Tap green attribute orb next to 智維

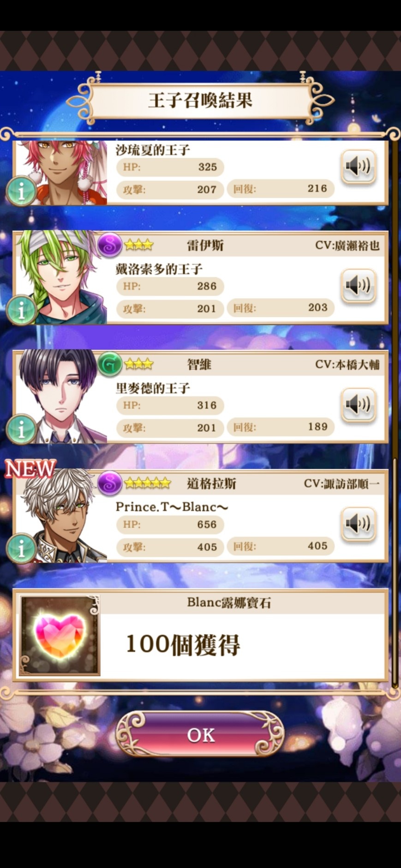pyautogui.click(x=109, y=364)
